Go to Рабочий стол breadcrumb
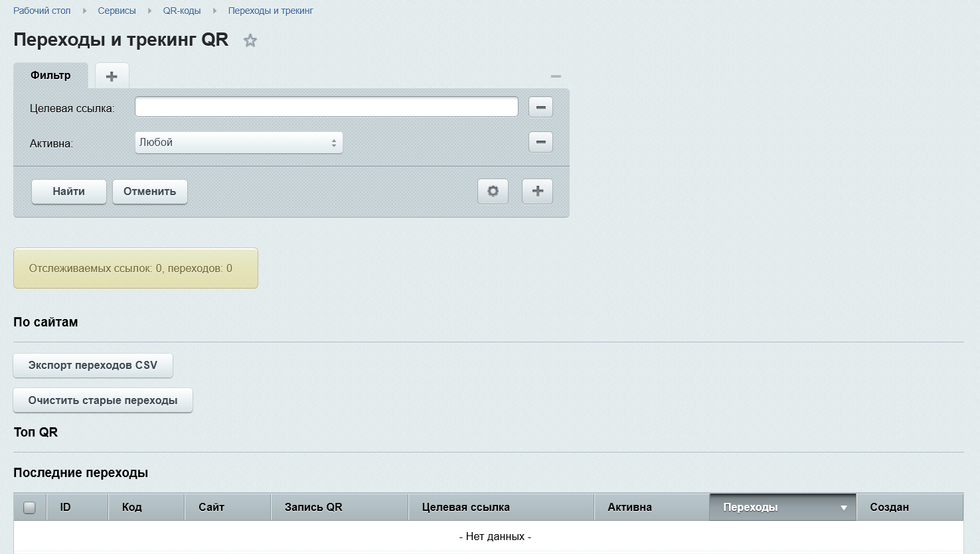The width and height of the screenshot is (980, 554). [x=42, y=11]
